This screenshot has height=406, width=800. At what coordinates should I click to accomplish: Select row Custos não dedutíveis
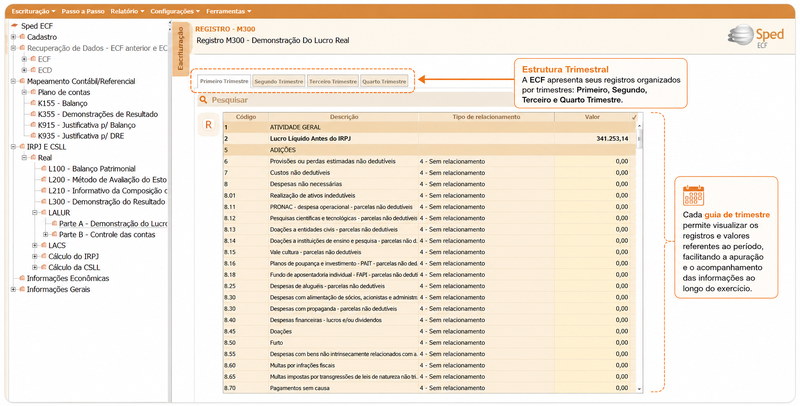(x=429, y=173)
